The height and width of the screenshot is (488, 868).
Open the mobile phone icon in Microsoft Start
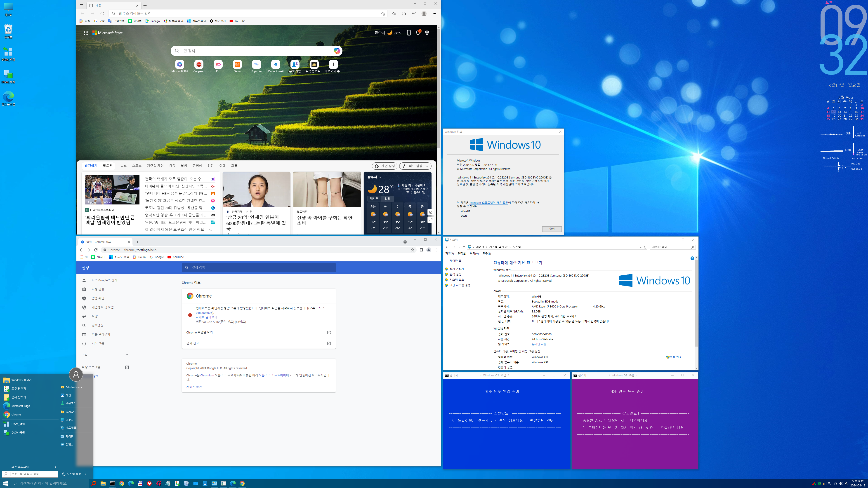click(x=409, y=33)
